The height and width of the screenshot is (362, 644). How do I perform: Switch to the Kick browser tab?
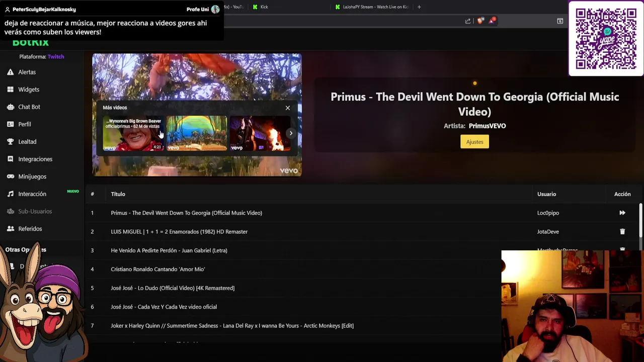tap(264, 7)
